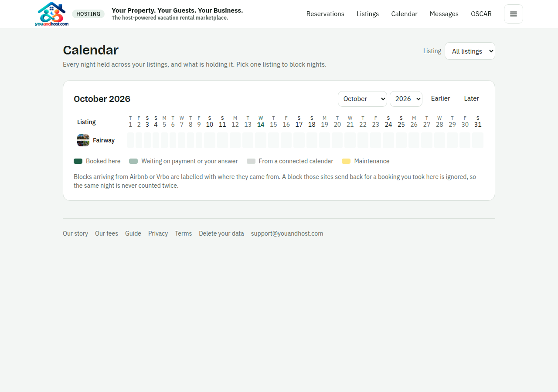558x392 pixels.
Task: Click the Later month button
Action: pos(471,98)
